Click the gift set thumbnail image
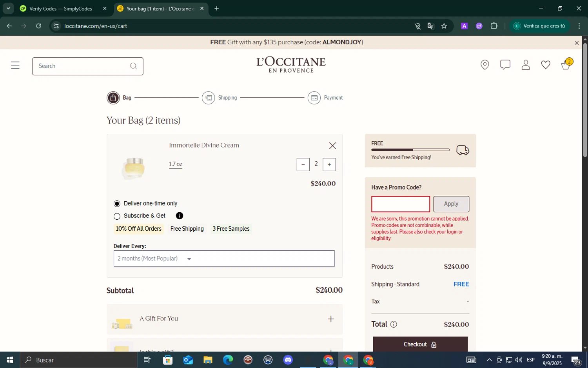The width and height of the screenshot is (588, 368). [122, 324]
